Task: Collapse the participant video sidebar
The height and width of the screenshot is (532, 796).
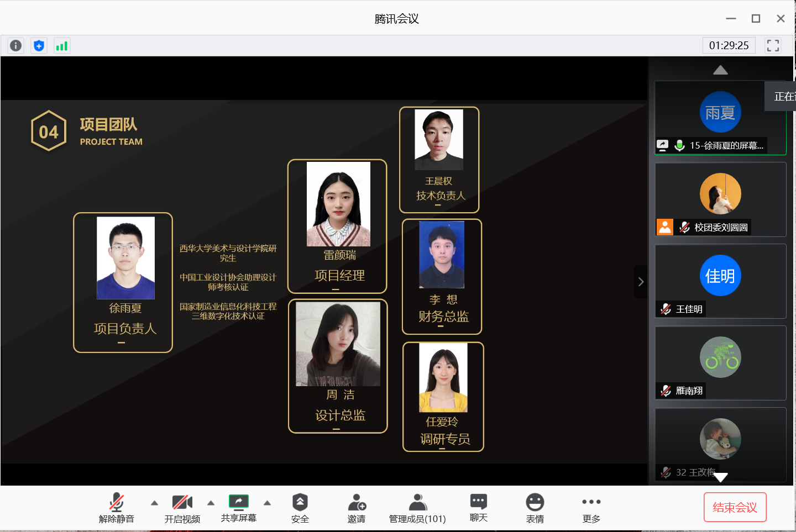Action: (x=641, y=282)
